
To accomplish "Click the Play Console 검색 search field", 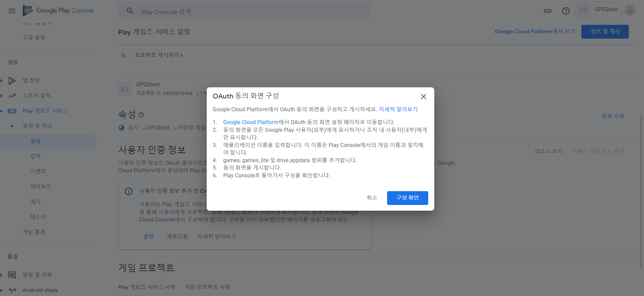I will pyautogui.click(x=244, y=11).
